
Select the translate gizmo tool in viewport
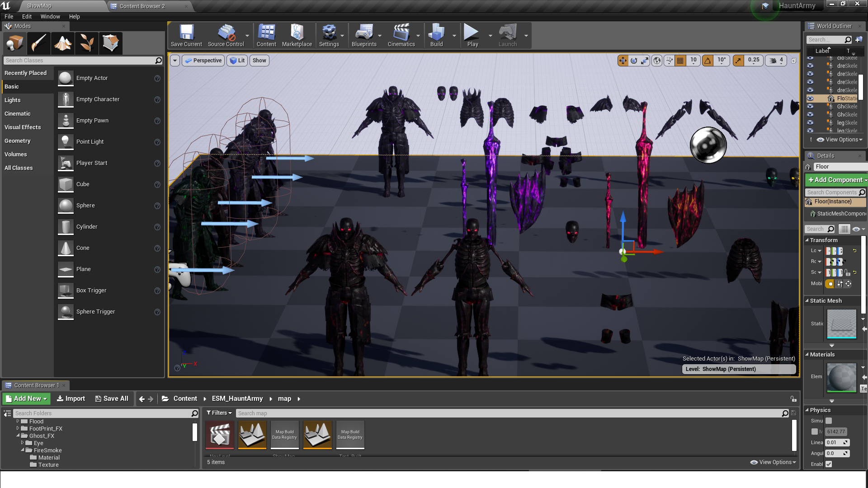[x=623, y=61]
